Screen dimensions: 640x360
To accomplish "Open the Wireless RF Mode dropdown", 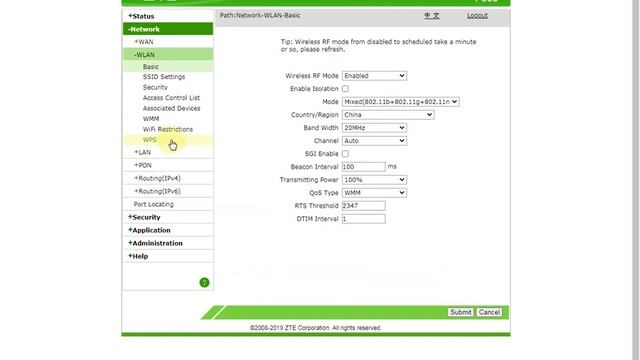I will 374,76.
